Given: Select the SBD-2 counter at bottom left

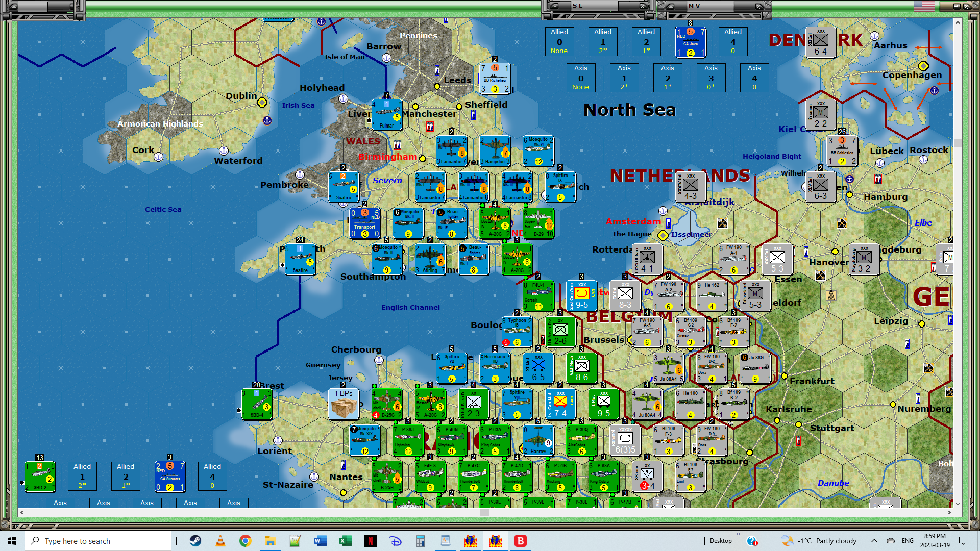Looking at the screenshot, I should pos(40,477).
